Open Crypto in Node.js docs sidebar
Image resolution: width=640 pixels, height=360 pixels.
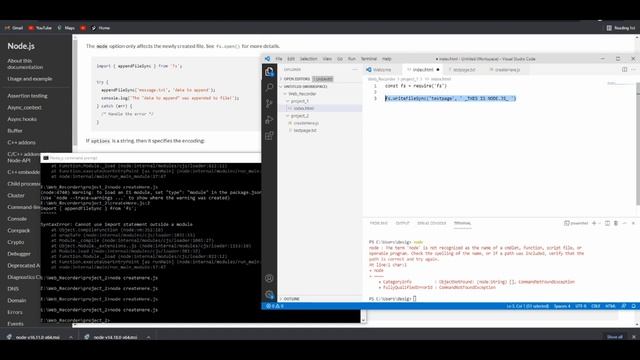pyautogui.click(x=16, y=242)
